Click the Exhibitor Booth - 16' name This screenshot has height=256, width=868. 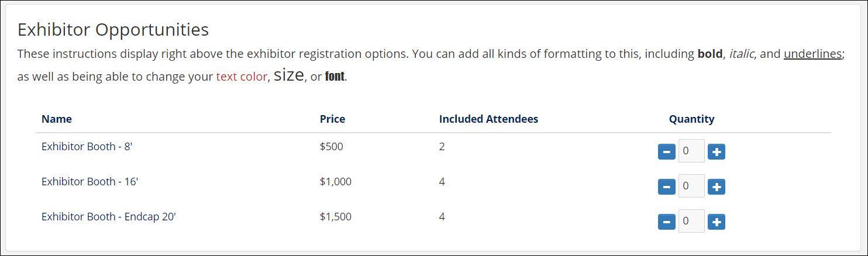[x=89, y=182]
